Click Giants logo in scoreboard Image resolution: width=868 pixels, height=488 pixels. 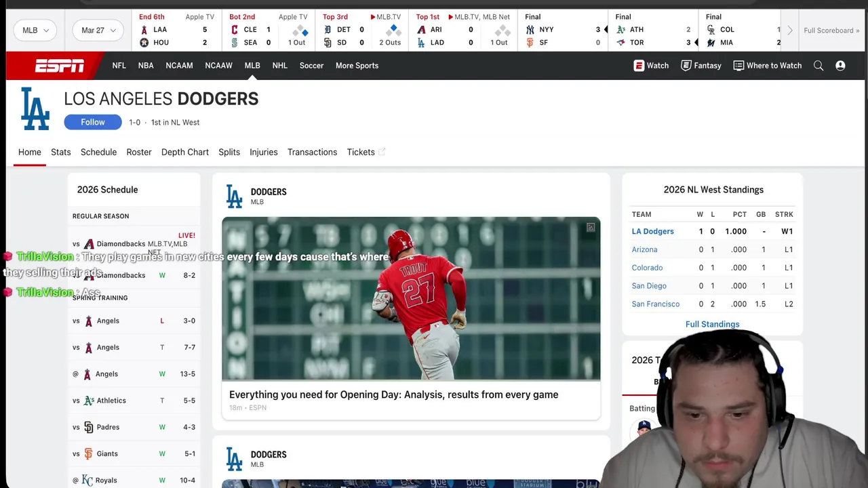530,43
